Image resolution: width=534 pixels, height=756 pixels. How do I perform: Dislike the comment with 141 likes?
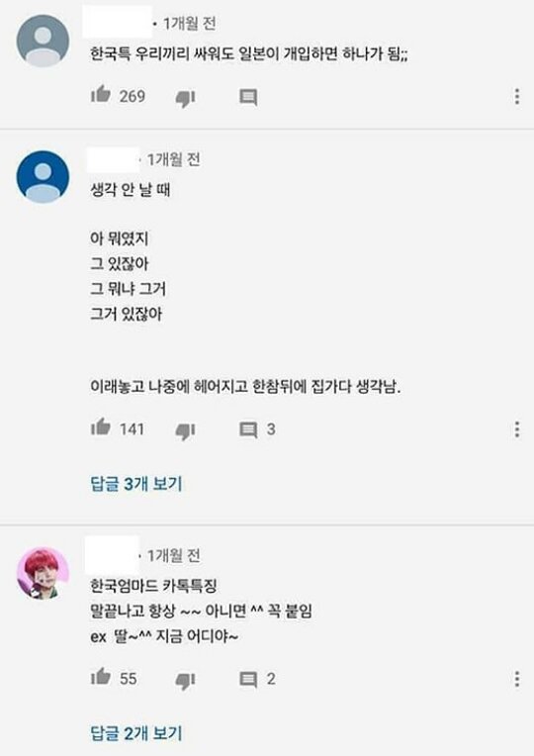click(185, 430)
